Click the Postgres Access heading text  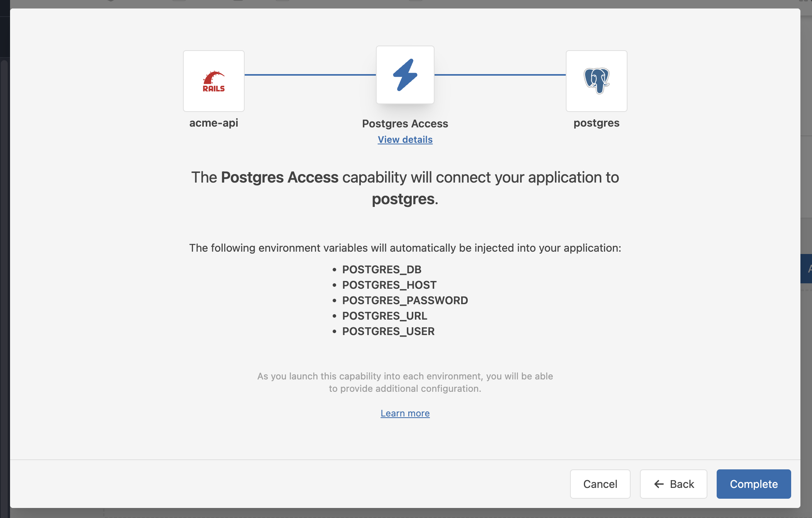(405, 124)
